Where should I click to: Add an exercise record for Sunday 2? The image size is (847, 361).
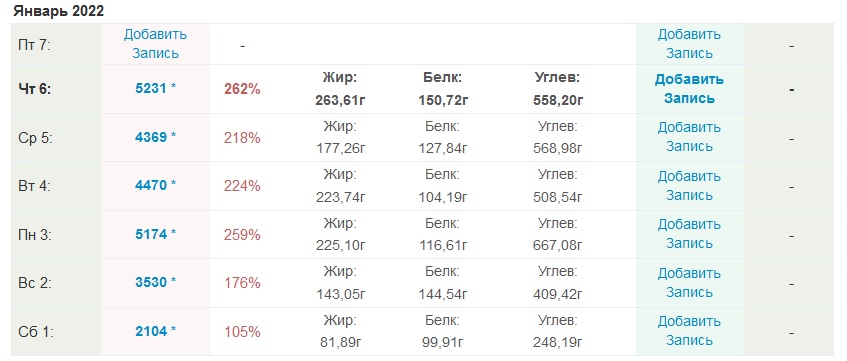689,283
